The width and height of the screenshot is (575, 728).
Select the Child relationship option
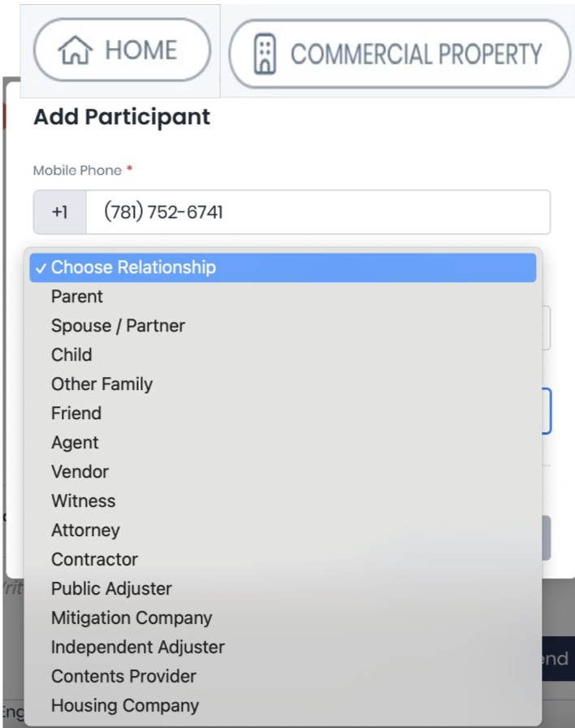tap(71, 355)
